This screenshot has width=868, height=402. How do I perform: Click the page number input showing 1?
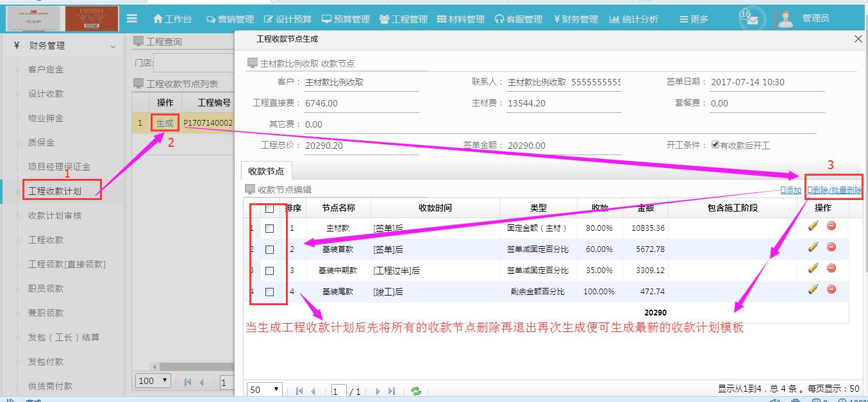point(338,390)
